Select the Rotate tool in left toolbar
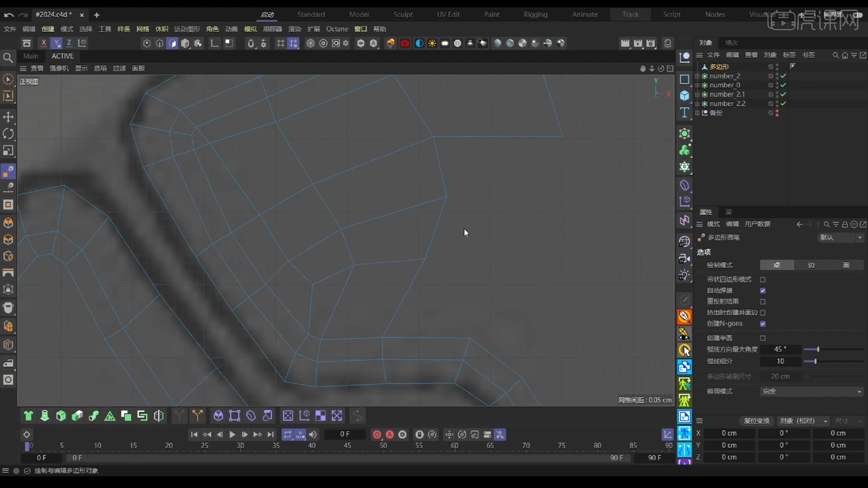 tap(8, 134)
